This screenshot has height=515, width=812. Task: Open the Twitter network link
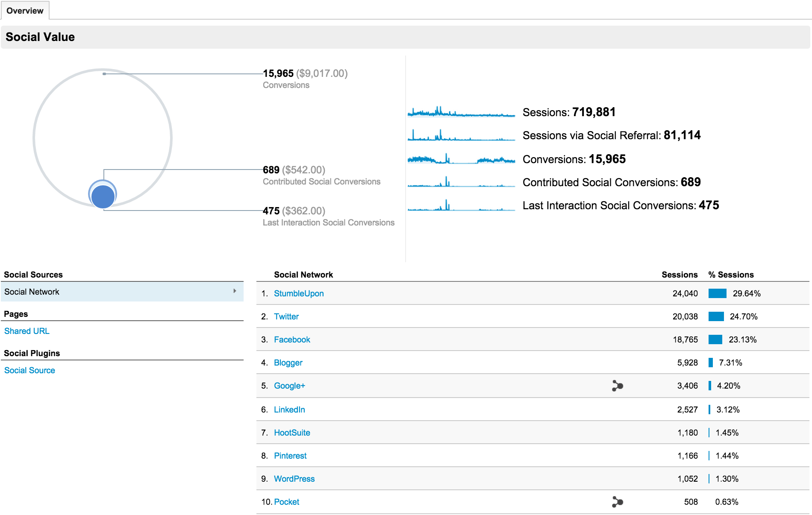point(286,316)
